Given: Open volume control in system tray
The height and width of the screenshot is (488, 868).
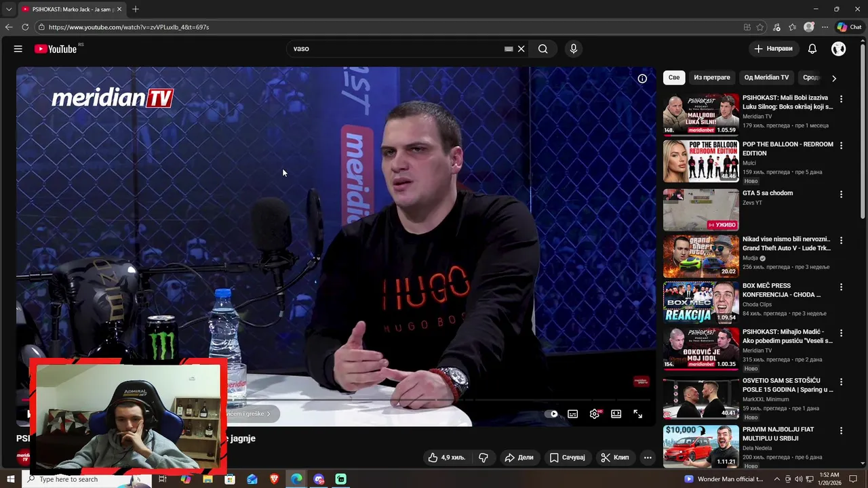Looking at the screenshot, I should click(798, 479).
